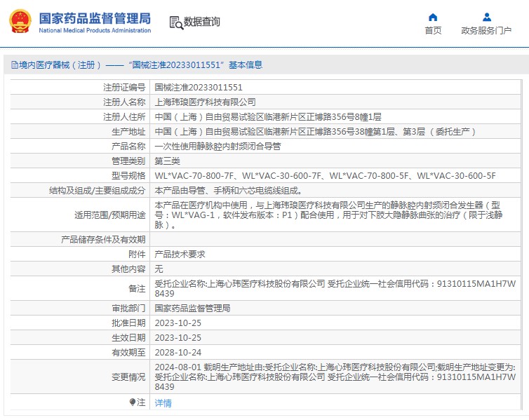Click the bullet icon beside 注
529x420 pixels.
132,402
